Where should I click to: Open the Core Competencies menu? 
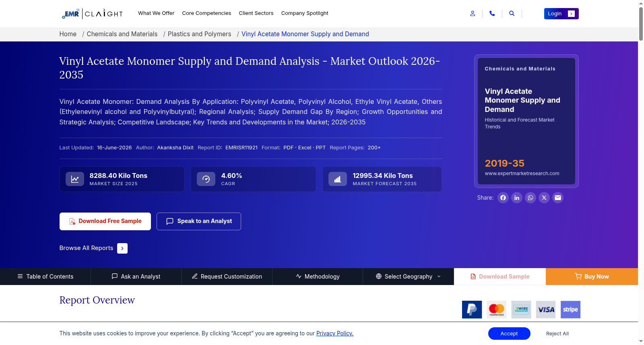point(206,13)
